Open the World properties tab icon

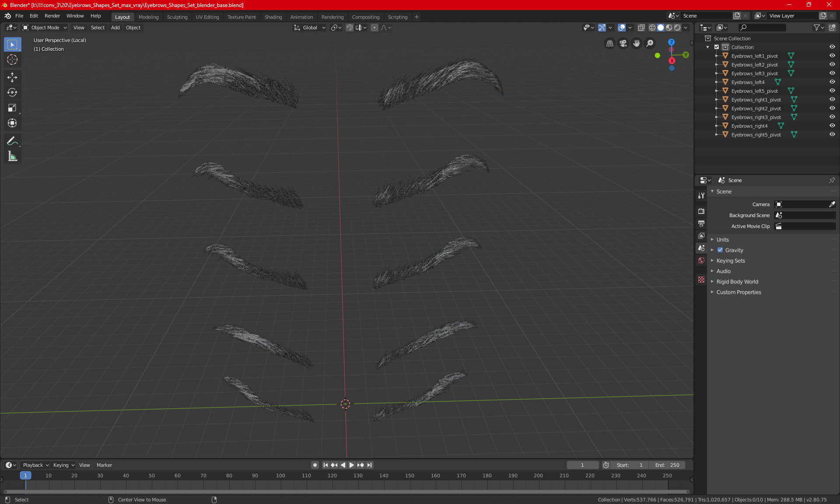[x=701, y=260]
